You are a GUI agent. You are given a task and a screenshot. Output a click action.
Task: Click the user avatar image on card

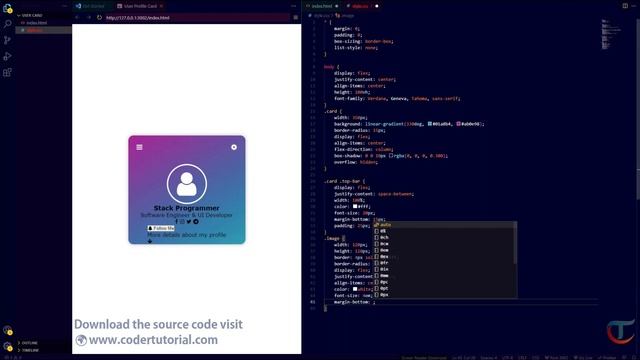coord(187,184)
